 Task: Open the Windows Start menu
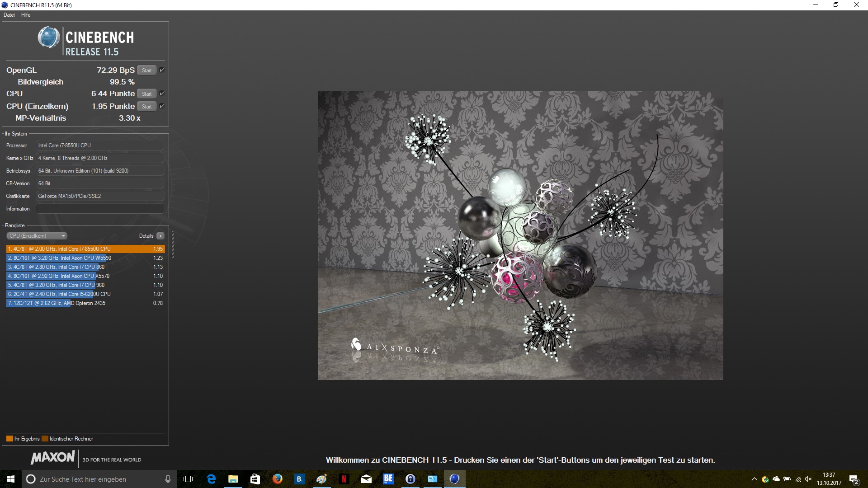(11, 479)
